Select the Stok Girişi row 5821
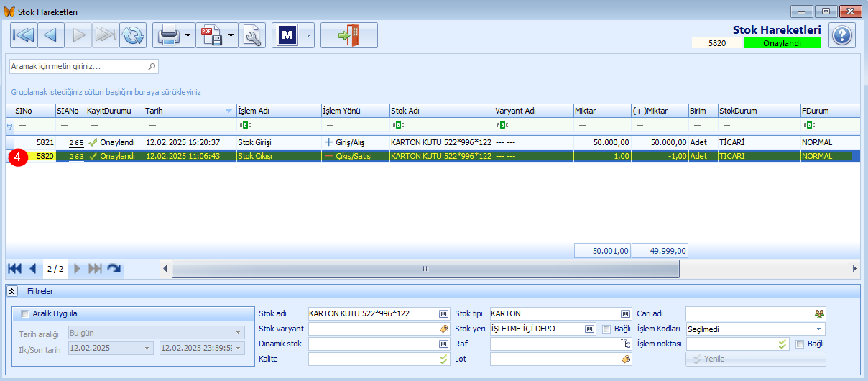The image size is (868, 381). coord(433,142)
